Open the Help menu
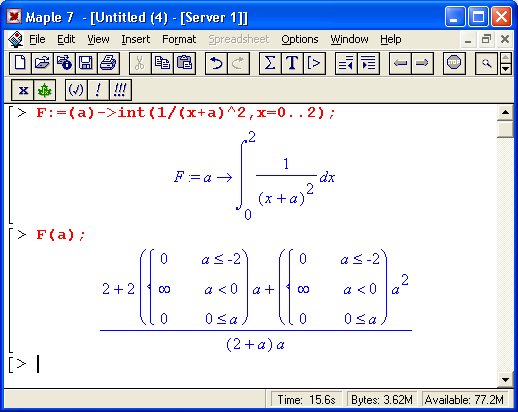Screen dimensions: 518x412 tap(391, 39)
